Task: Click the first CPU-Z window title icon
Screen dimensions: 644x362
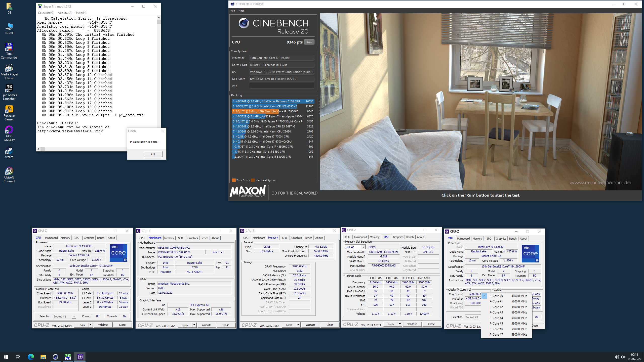Action: (35, 231)
